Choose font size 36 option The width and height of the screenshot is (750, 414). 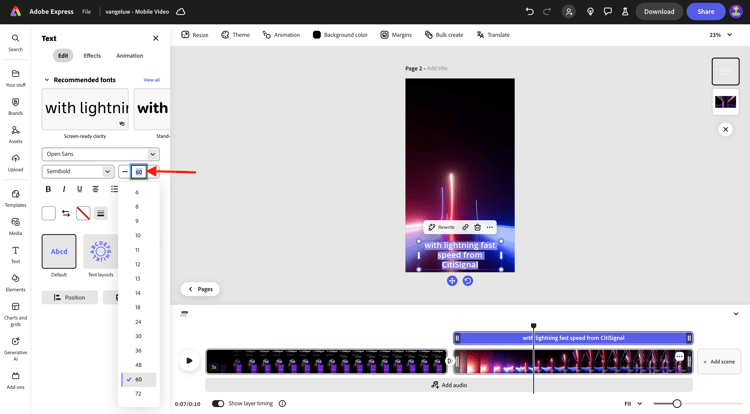pos(138,350)
